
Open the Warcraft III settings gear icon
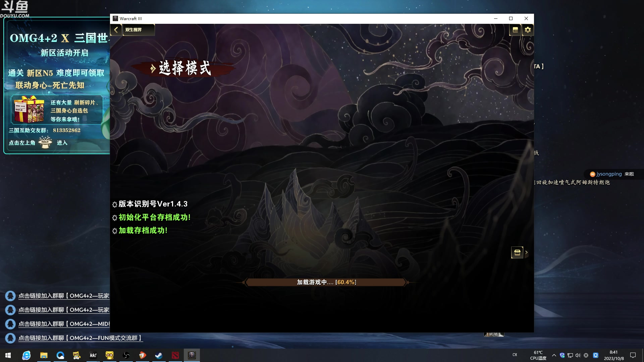(x=528, y=30)
